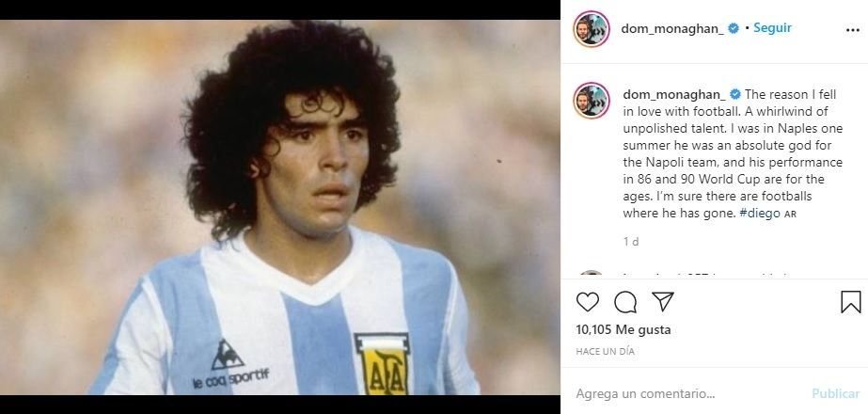Click the verified badge in the header

pyautogui.click(x=734, y=28)
